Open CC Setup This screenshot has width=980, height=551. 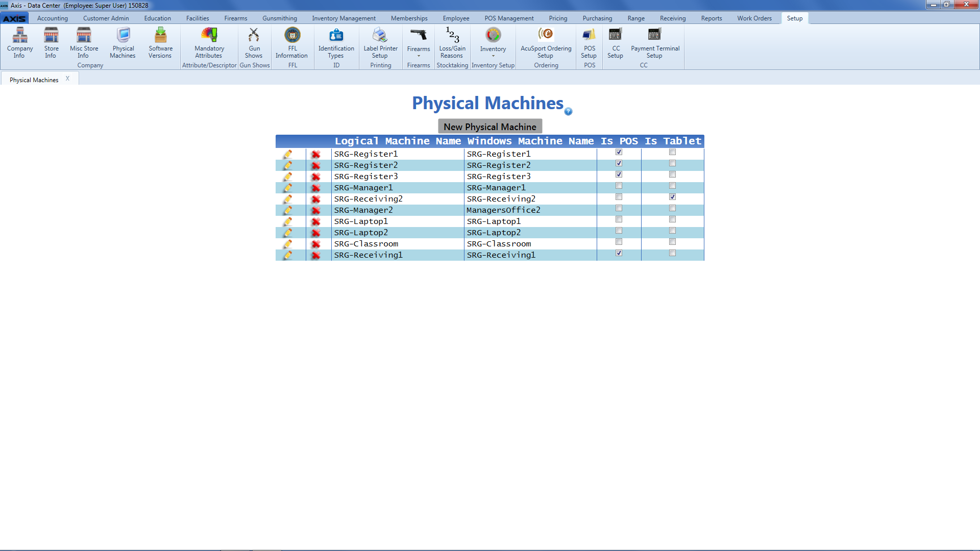click(x=616, y=43)
